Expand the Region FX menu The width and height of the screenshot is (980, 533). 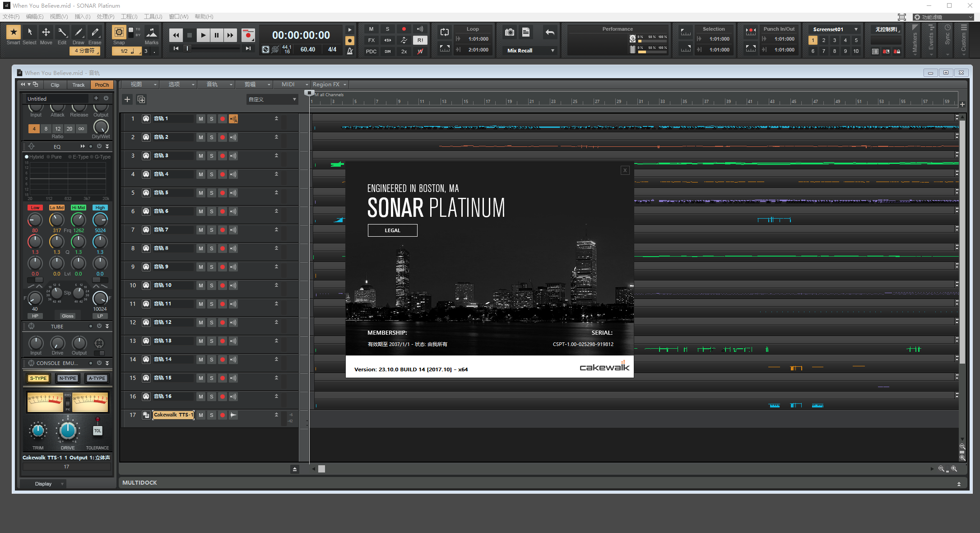330,84
